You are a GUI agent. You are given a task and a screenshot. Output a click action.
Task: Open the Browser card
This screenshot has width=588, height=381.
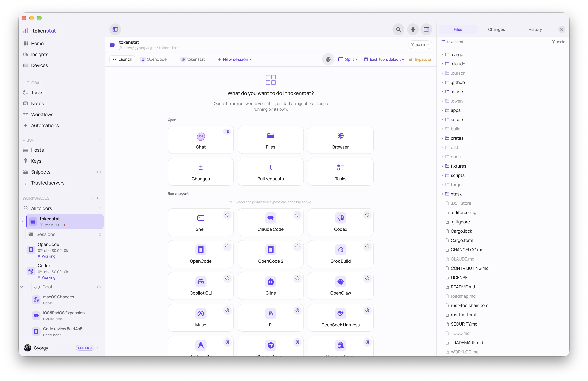[340, 140]
